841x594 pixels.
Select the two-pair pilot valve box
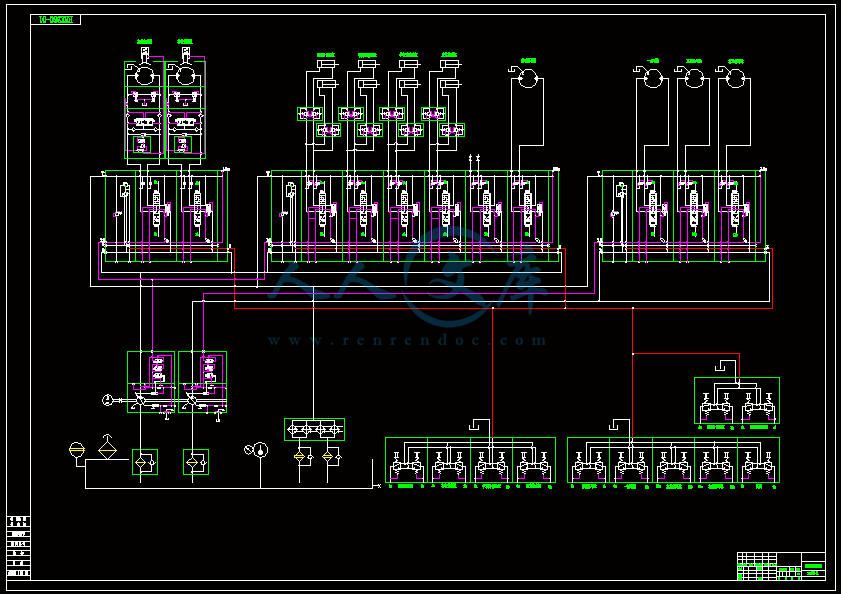[737, 400]
